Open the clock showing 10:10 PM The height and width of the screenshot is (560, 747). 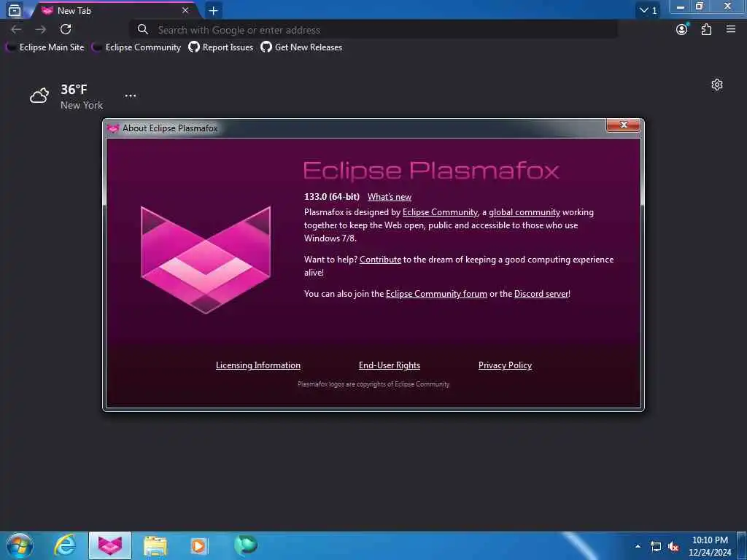pos(710,546)
